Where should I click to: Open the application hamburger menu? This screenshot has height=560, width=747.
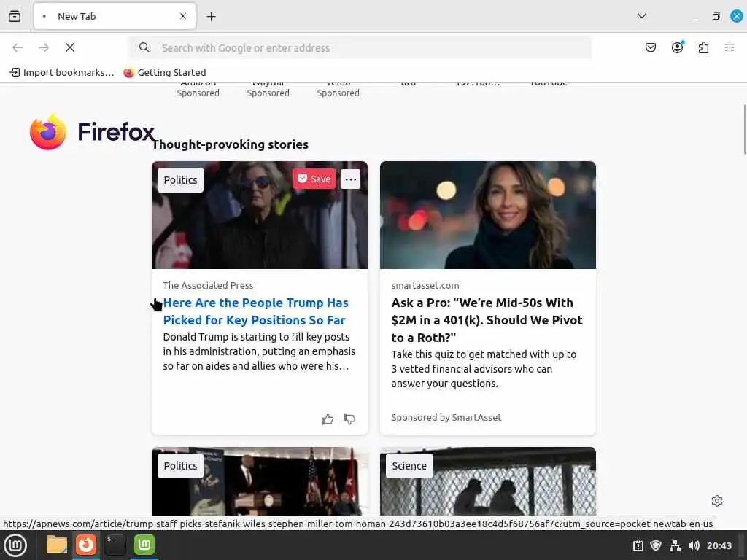729,47
